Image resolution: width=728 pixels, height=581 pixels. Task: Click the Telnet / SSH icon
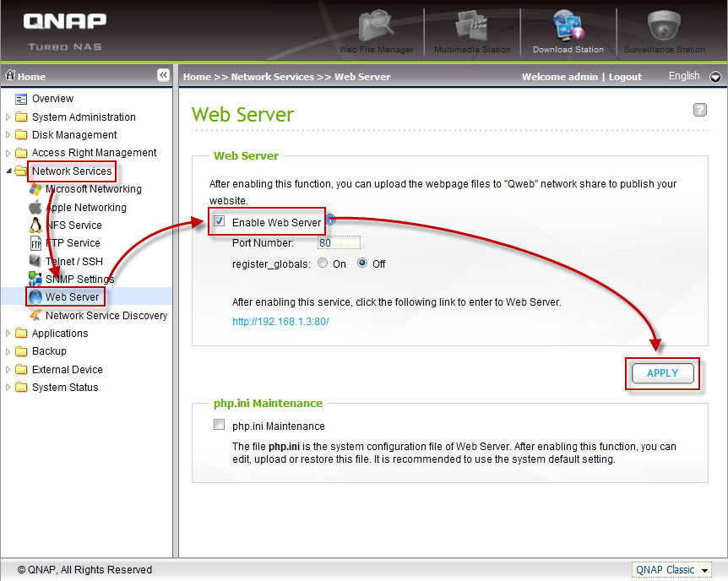tap(35, 261)
